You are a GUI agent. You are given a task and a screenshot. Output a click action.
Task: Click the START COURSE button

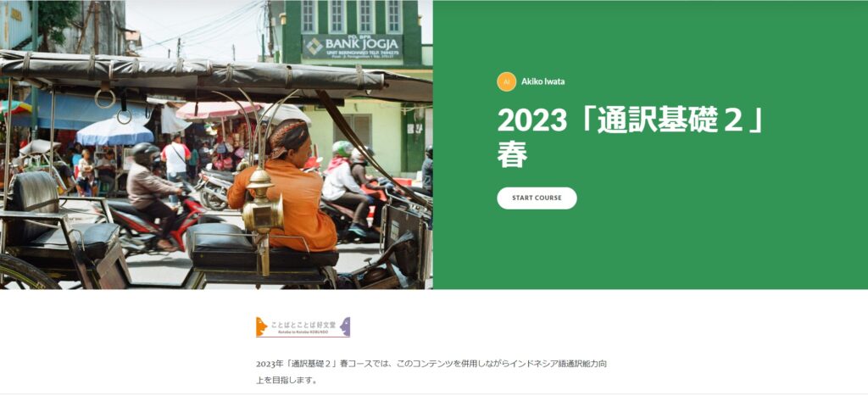click(537, 198)
